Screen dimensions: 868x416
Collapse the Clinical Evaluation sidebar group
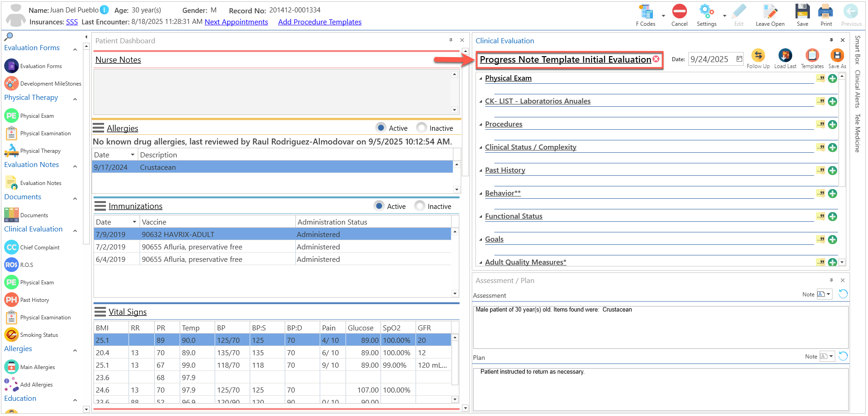click(75, 231)
